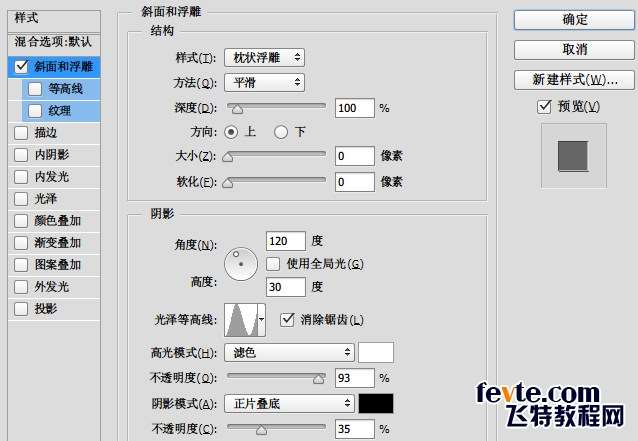638x441 pixels.
Task: Click the 取消 button
Action: tap(574, 50)
